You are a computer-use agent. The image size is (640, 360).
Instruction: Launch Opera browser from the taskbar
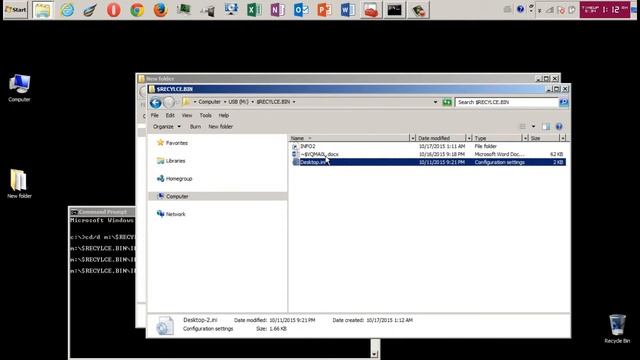point(113,10)
